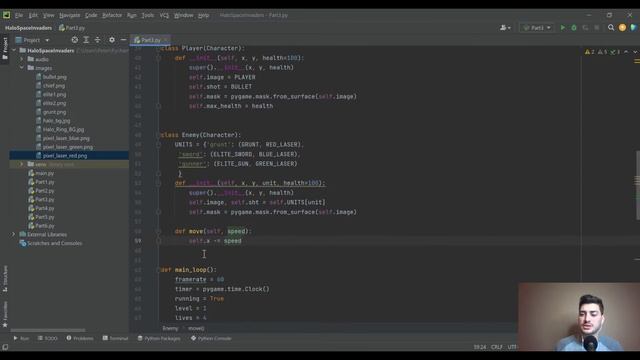This screenshot has width=640, height=360.
Task: Close the Part1.py editor tab
Action: pos(166,40)
